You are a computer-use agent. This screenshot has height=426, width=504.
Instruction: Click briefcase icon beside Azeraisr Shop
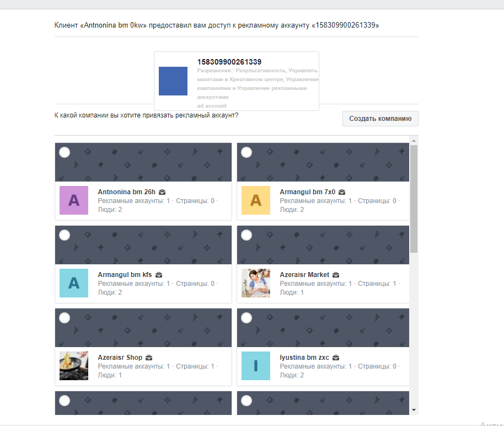149,358
